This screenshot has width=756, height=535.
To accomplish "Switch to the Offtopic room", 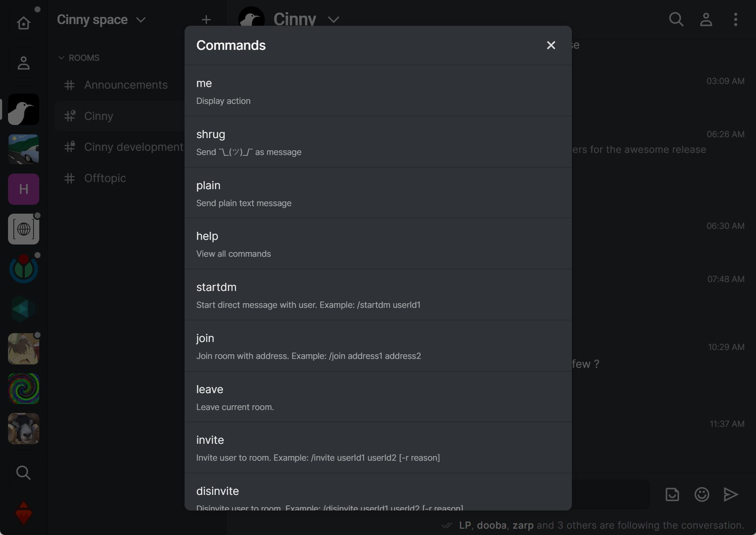I will point(105,178).
